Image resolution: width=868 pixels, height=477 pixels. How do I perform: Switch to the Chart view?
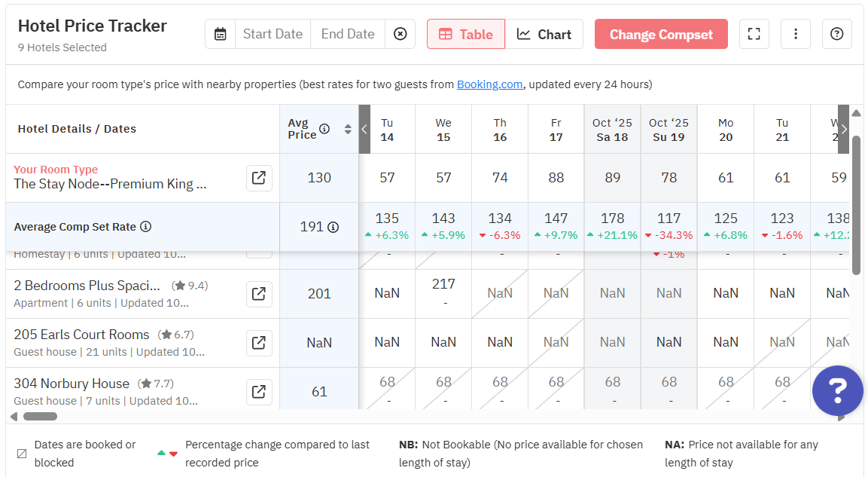pyautogui.click(x=544, y=34)
